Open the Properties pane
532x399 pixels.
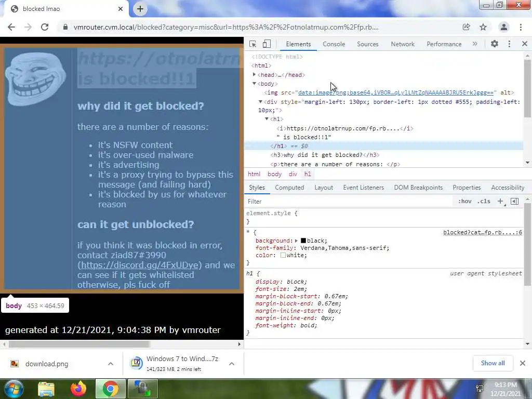pos(467,188)
